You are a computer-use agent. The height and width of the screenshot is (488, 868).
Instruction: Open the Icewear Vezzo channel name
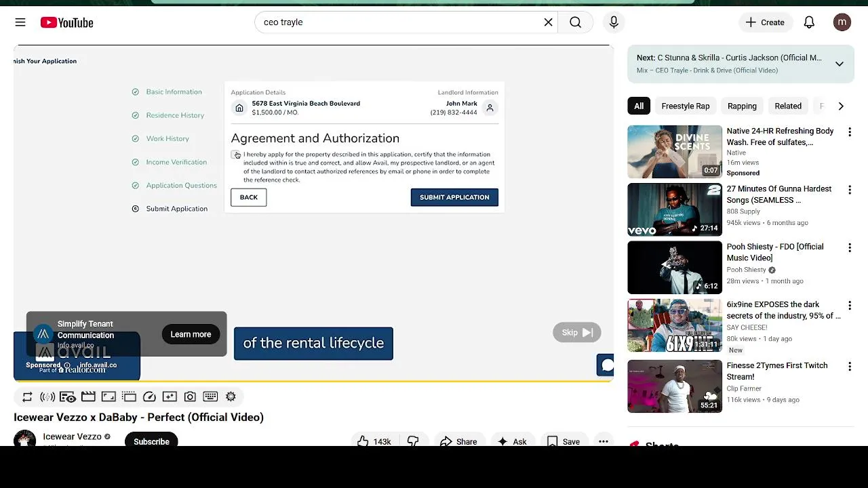pos(72,436)
